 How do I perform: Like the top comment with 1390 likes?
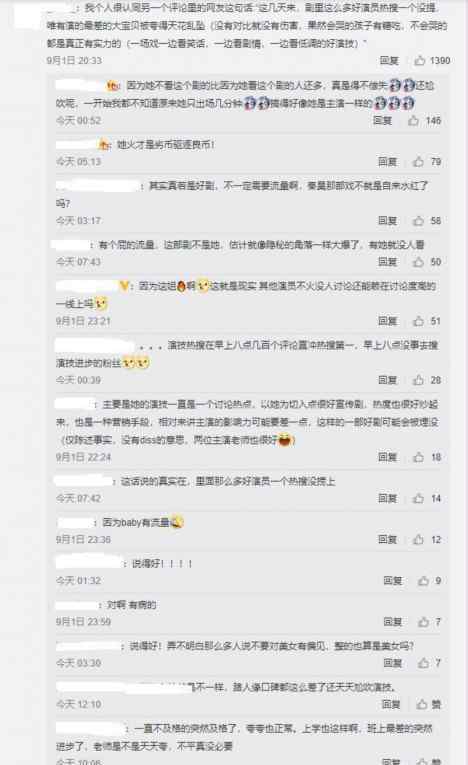(419, 60)
